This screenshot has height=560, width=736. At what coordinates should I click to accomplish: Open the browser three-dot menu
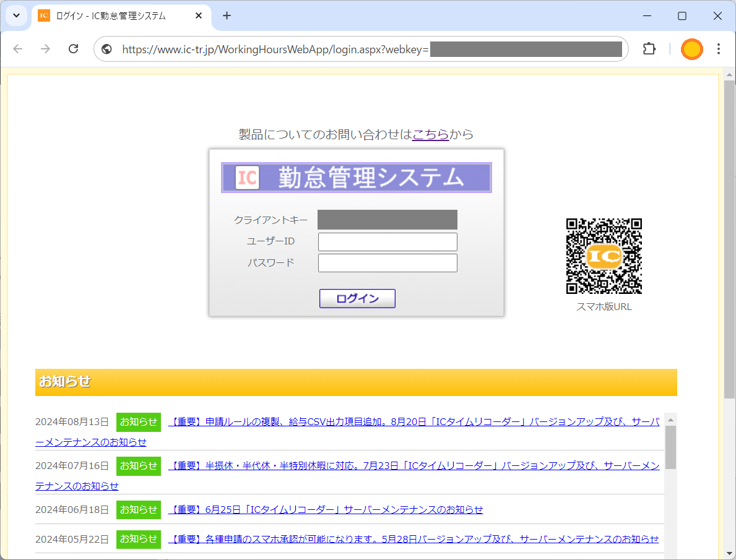pos(718,49)
